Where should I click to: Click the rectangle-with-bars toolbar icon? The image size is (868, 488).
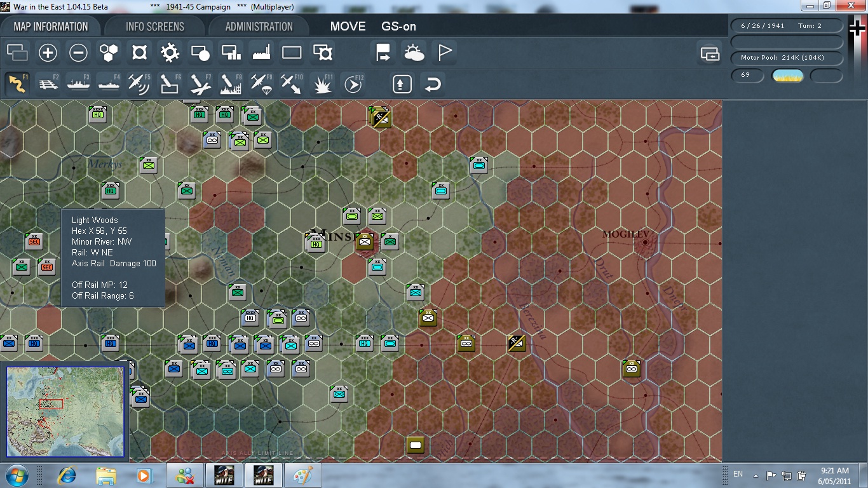click(231, 52)
